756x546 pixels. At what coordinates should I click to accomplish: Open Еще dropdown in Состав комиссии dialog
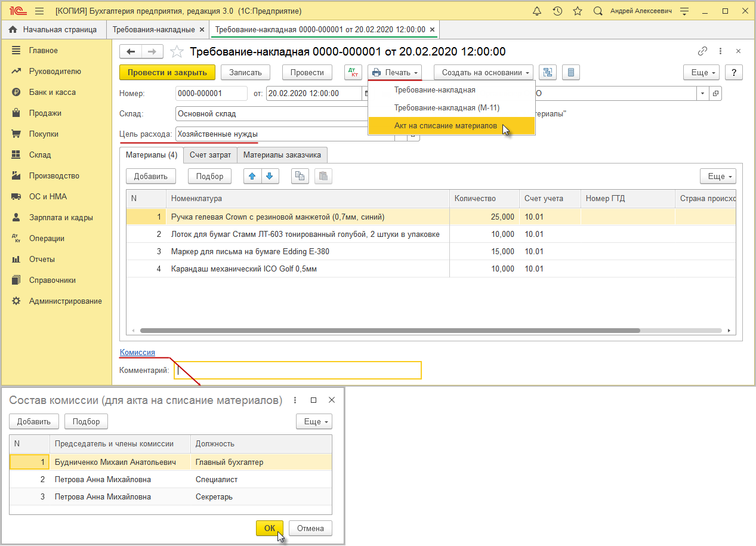(x=314, y=421)
